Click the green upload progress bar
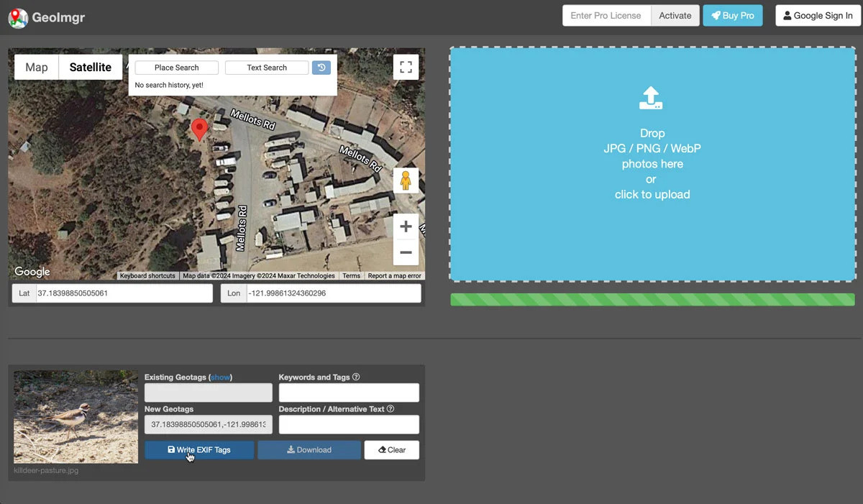The height and width of the screenshot is (504, 863). pos(652,300)
